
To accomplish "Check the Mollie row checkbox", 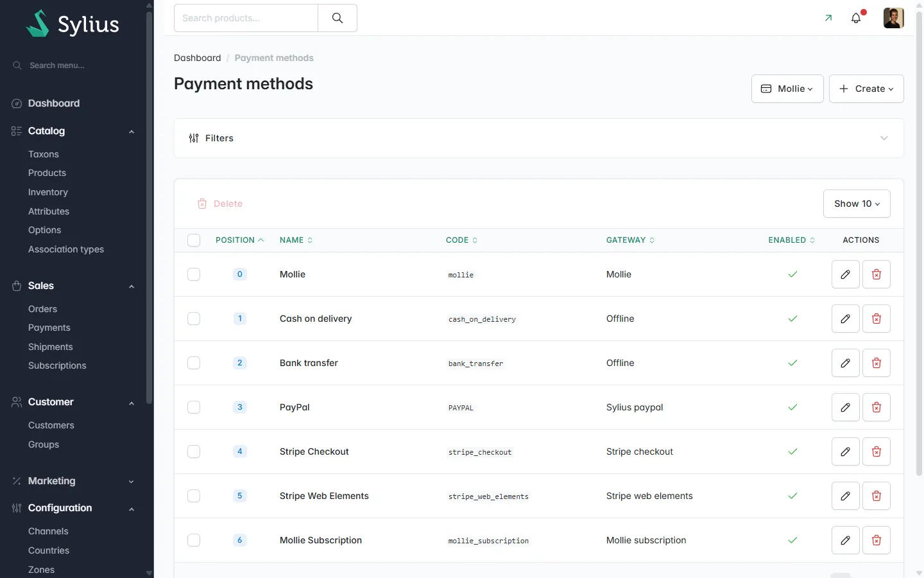I will (x=194, y=274).
